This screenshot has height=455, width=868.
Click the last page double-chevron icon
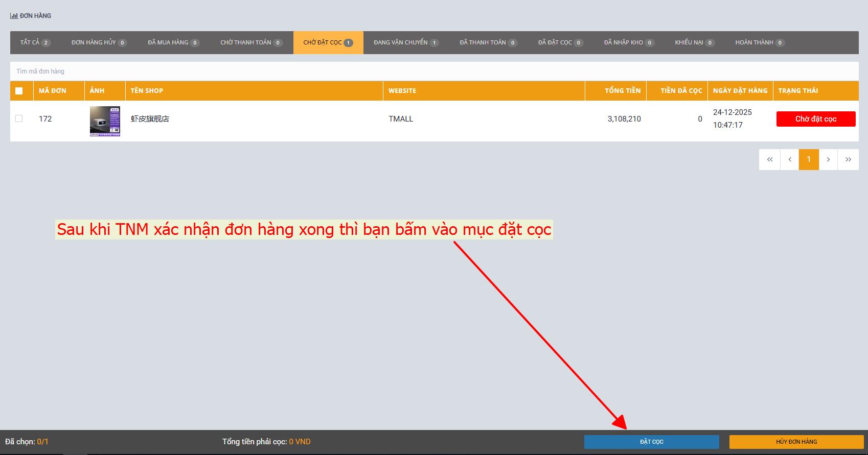click(849, 159)
